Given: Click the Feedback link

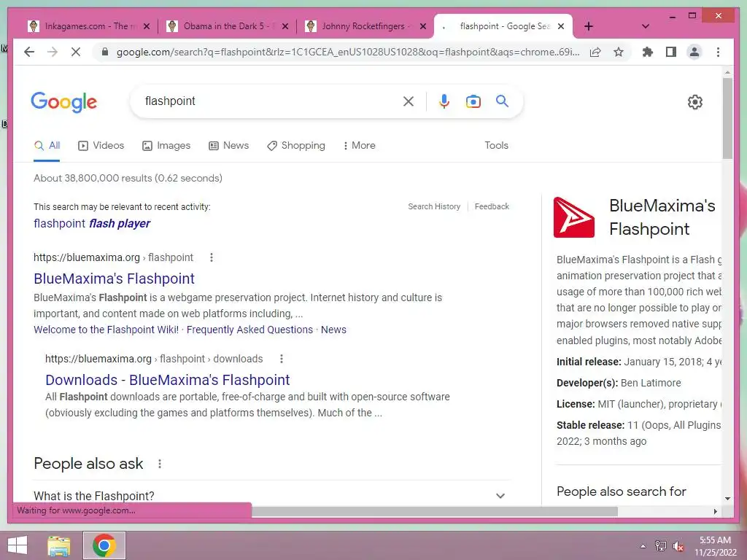Looking at the screenshot, I should pyautogui.click(x=492, y=206).
